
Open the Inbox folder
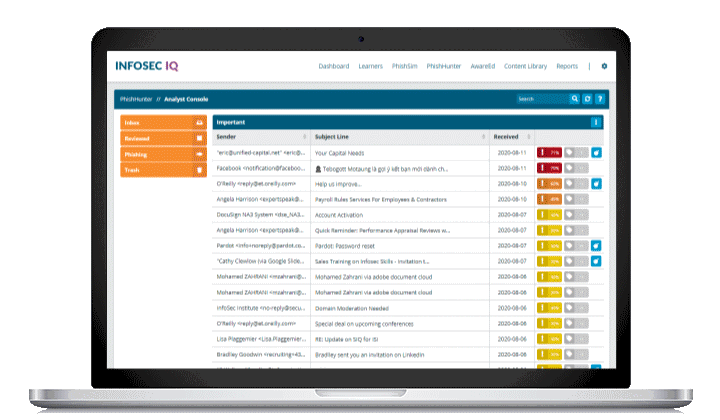(x=164, y=122)
